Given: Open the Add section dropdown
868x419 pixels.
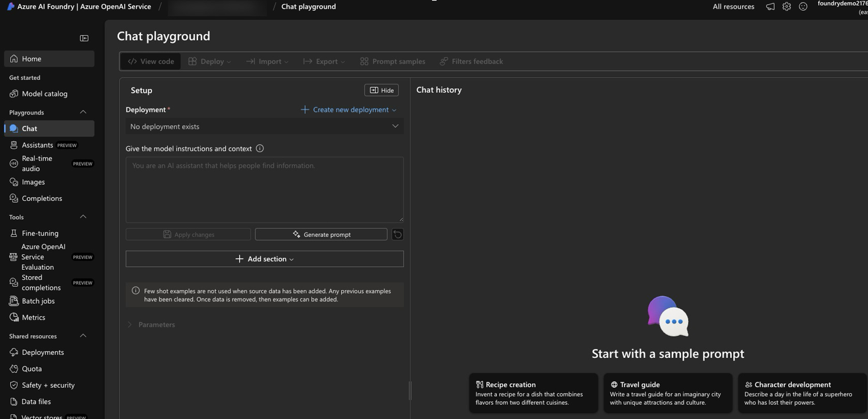Looking at the screenshot, I should click(265, 259).
